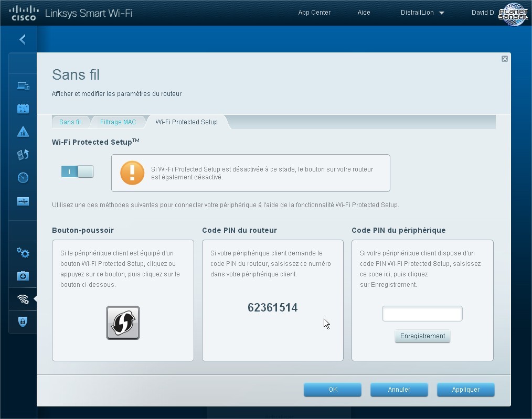The height and width of the screenshot is (419, 532).
Task: Open the Guest Access sidebar icon
Action: pos(23,109)
